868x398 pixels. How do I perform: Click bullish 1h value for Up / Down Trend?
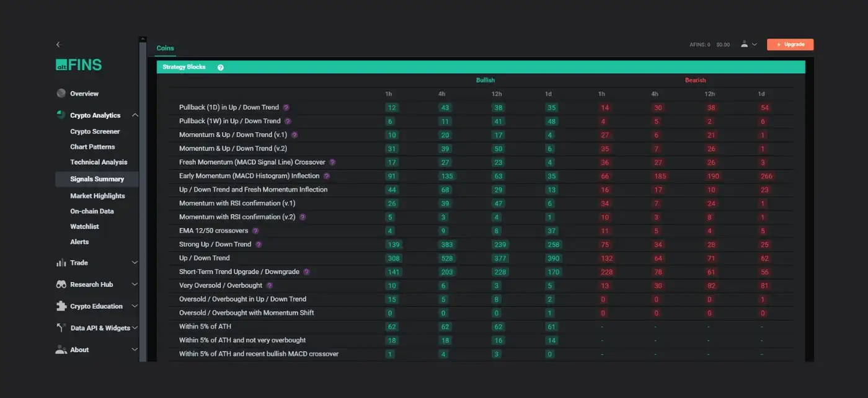pos(392,259)
